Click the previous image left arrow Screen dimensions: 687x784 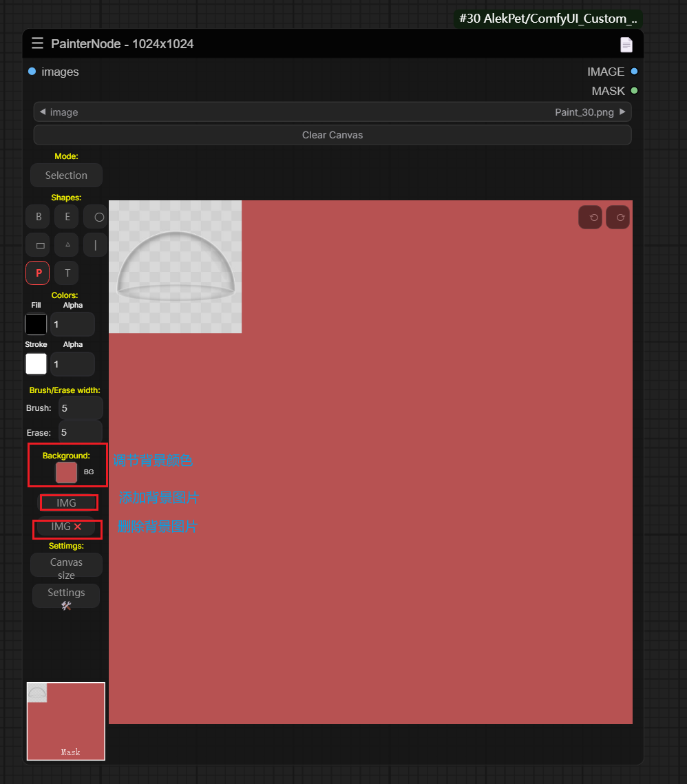click(x=43, y=112)
